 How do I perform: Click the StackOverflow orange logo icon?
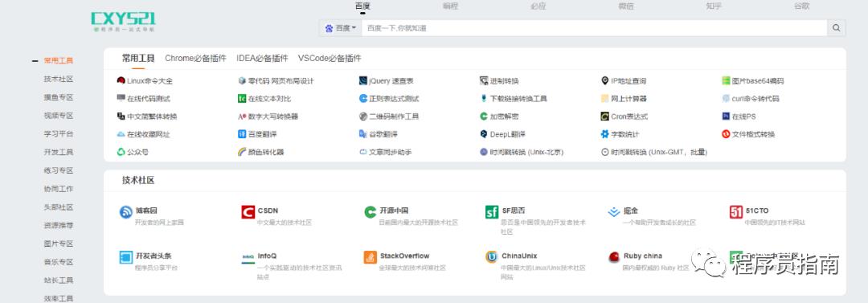point(371,257)
